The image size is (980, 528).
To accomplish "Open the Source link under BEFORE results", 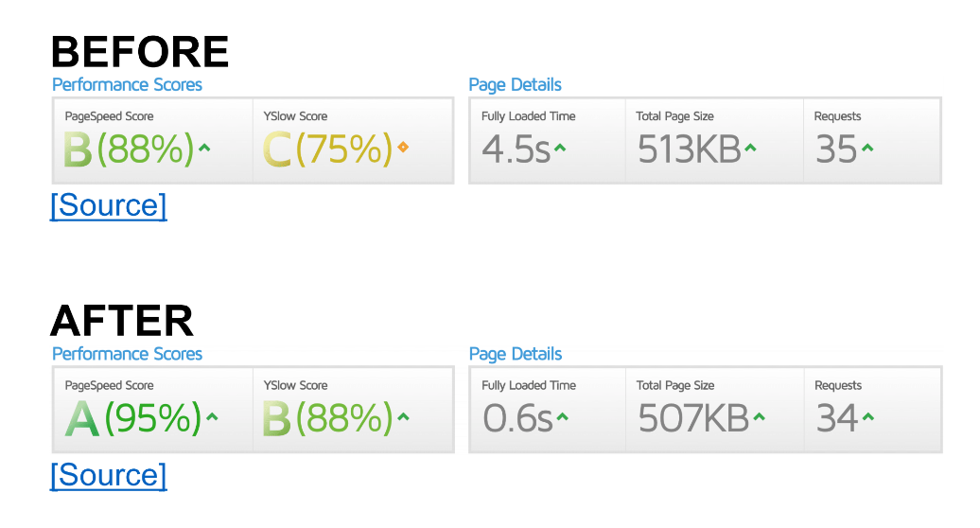I will (109, 205).
